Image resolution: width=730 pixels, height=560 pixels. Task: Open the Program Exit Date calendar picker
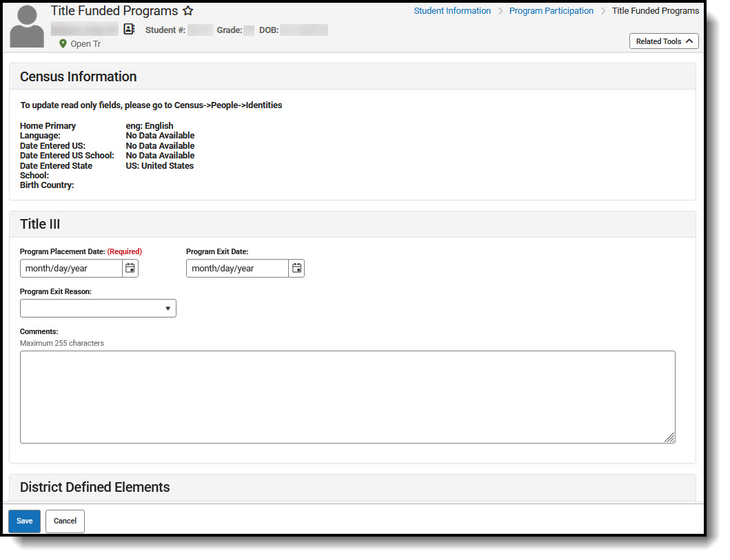point(296,268)
